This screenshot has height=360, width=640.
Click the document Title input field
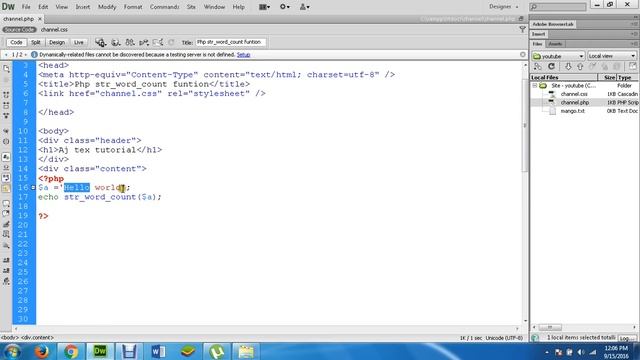click(x=231, y=42)
